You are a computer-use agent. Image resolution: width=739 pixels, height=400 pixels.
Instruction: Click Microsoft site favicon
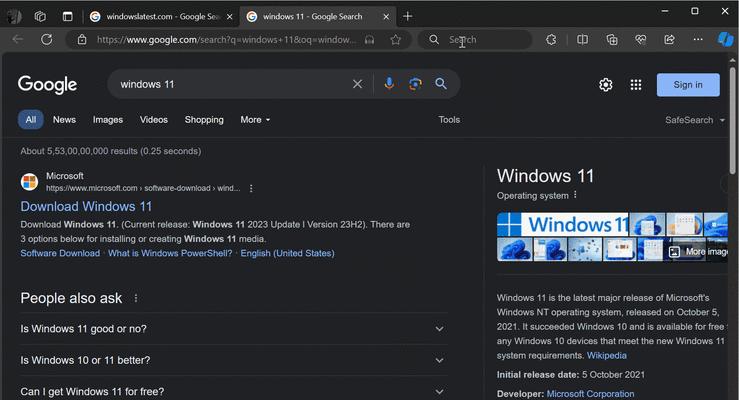click(x=29, y=182)
